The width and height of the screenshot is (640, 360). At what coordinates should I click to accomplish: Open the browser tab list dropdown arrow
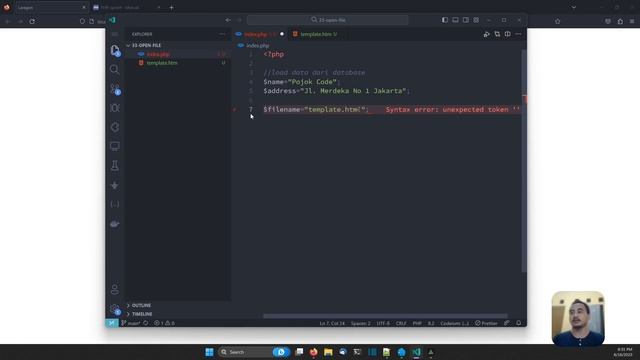pos(574,7)
